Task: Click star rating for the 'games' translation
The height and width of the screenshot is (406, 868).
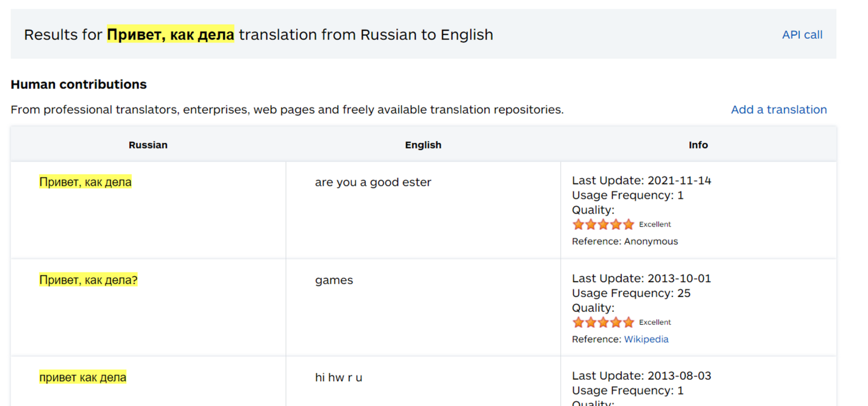Action: coord(603,322)
